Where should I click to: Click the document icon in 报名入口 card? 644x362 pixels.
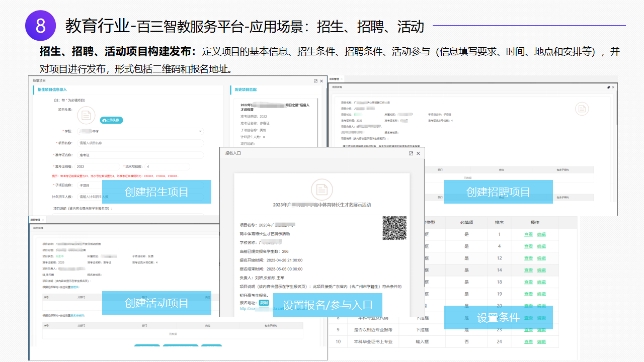pos(321,190)
